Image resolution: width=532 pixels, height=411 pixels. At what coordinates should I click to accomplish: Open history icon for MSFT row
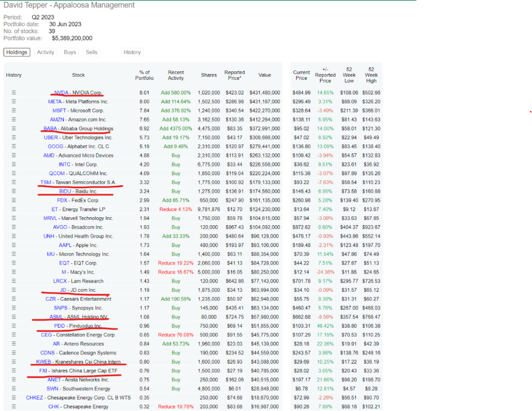click(x=14, y=110)
